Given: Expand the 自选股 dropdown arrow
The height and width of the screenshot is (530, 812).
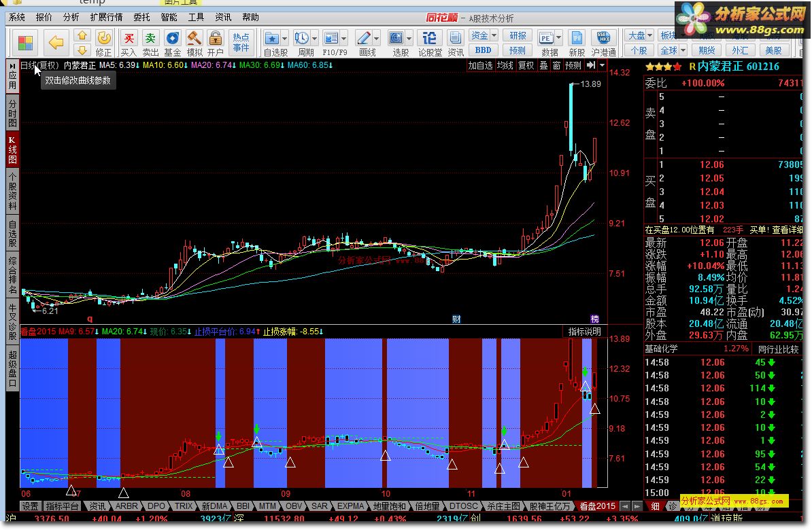Looking at the screenshot, I should (x=284, y=39).
